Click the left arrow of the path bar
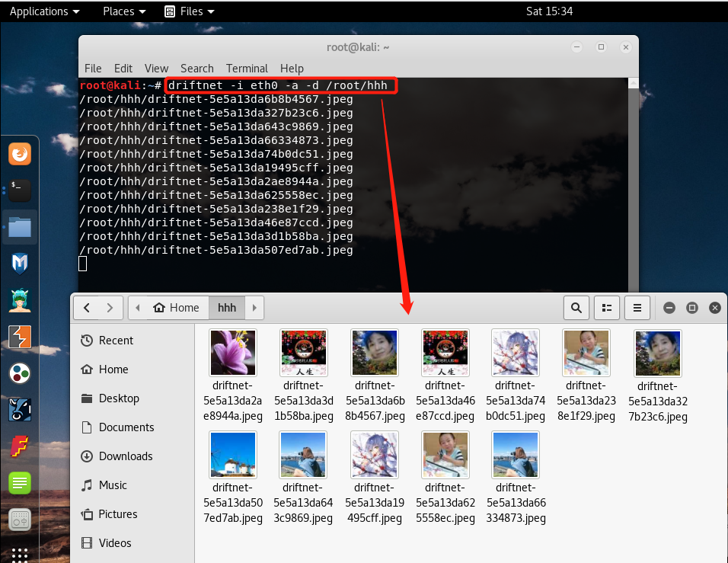Image resolution: width=728 pixels, height=563 pixels. [x=137, y=308]
